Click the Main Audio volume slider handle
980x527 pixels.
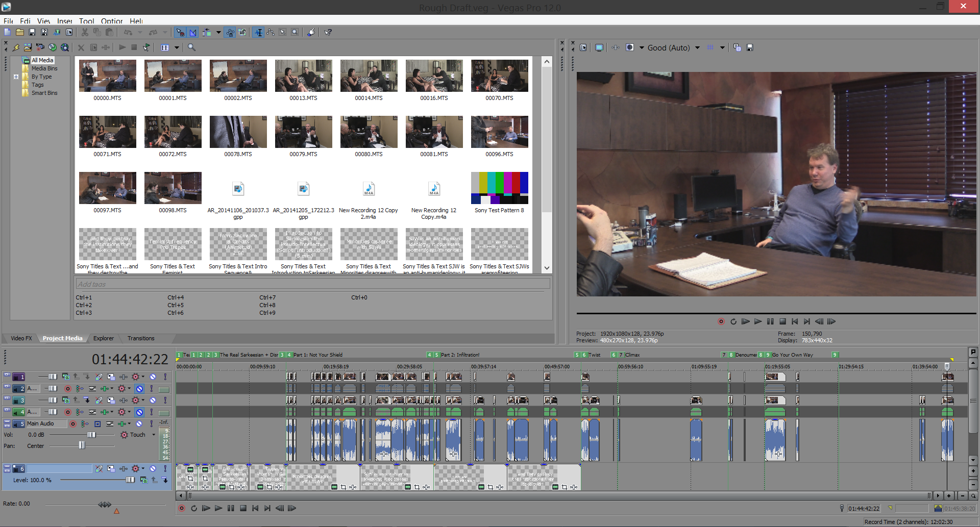[91, 435]
